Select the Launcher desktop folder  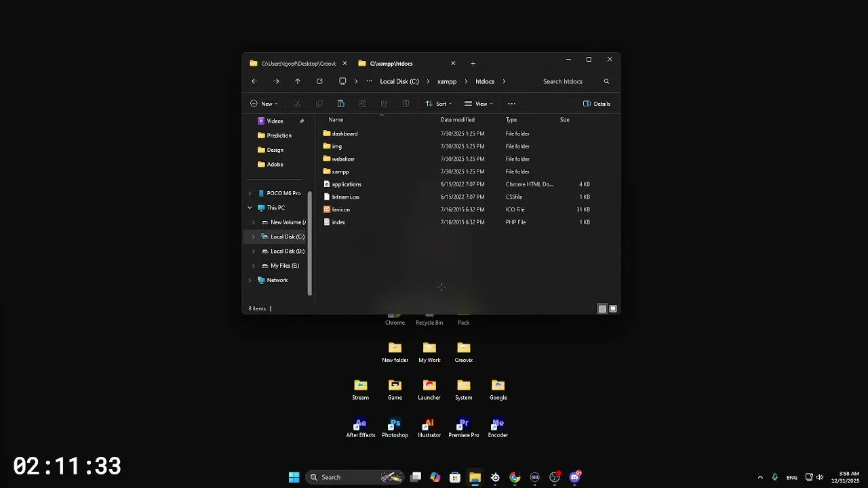pos(429,390)
